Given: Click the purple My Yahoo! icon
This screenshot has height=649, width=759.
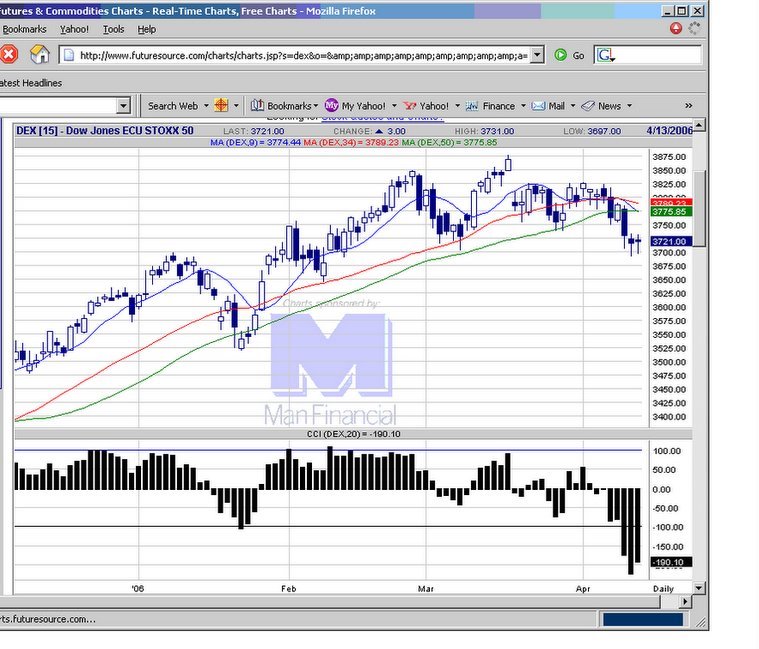Looking at the screenshot, I should pyautogui.click(x=332, y=105).
